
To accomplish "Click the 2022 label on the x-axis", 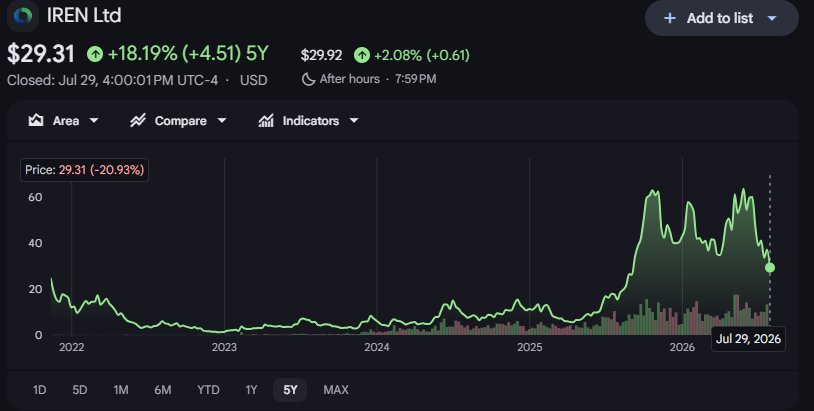I will 72,348.
